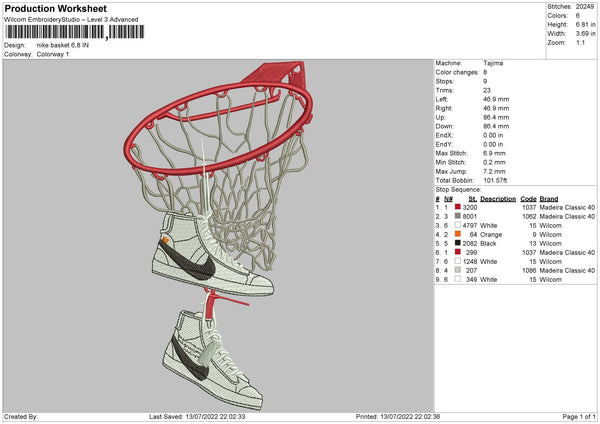Viewport: 600px width, 424px height.
Task: Click the Stitches value '20249'
Action: point(585,7)
